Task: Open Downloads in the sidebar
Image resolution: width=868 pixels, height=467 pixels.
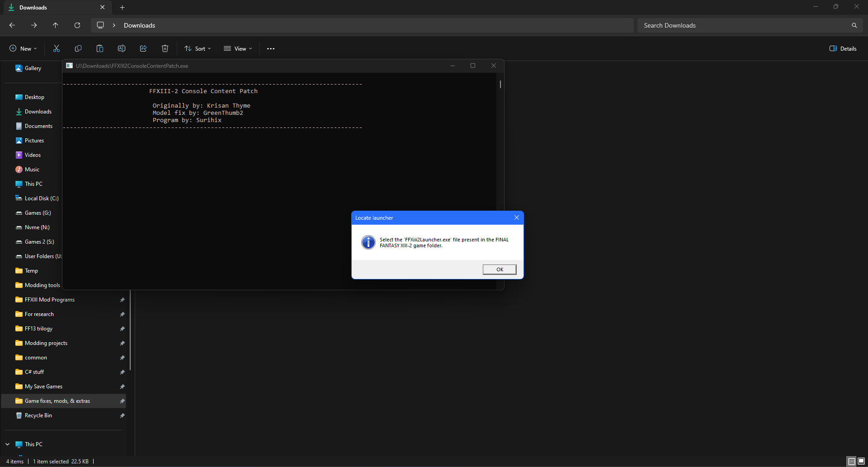Action: coord(38,112)
